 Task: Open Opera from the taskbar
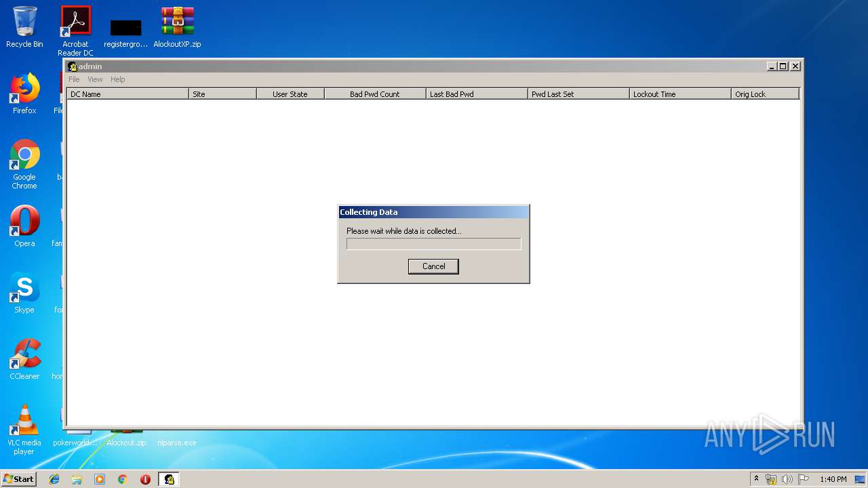145,479
